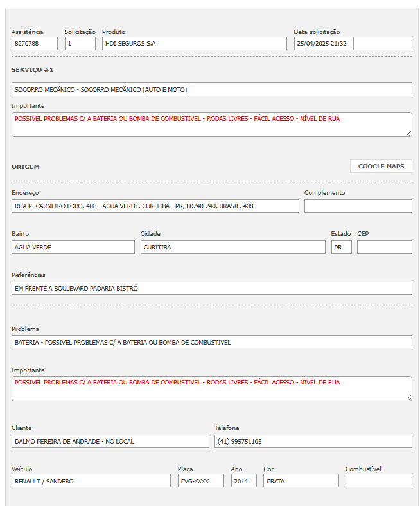Click the Telefone field

pos(313,442)
